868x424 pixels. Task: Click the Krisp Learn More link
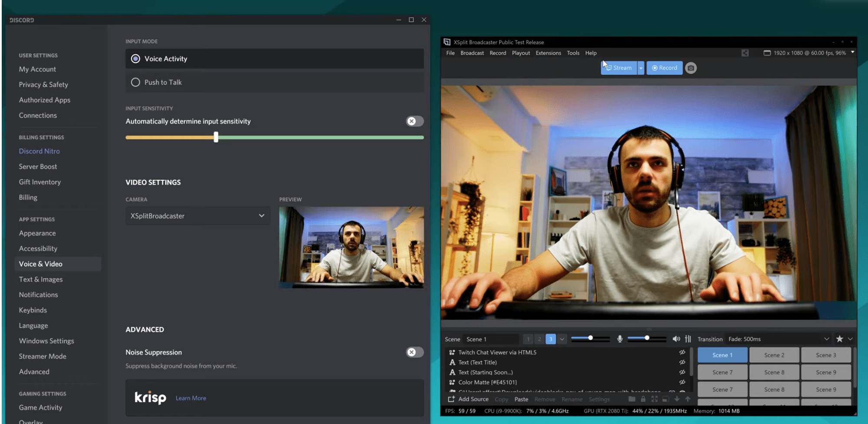191,398
